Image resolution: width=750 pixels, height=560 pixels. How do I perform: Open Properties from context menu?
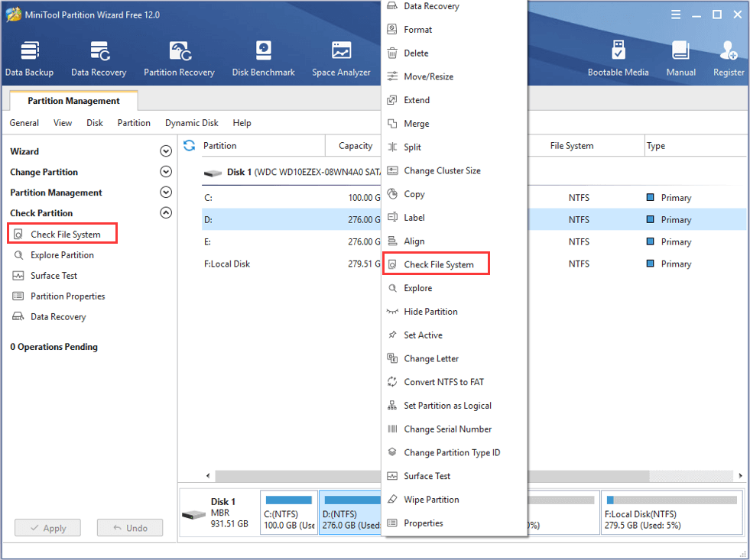point(454,523)
